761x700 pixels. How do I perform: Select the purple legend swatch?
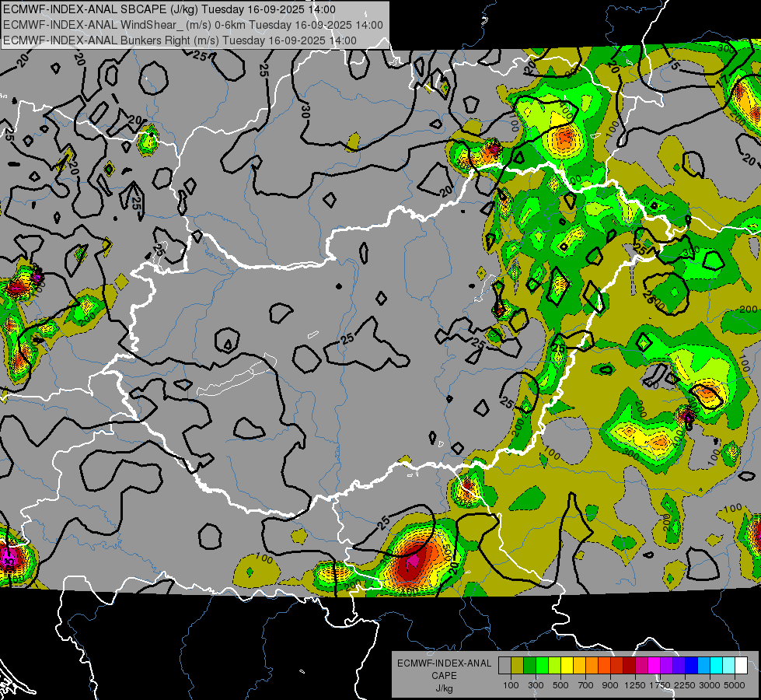point(666,665)
